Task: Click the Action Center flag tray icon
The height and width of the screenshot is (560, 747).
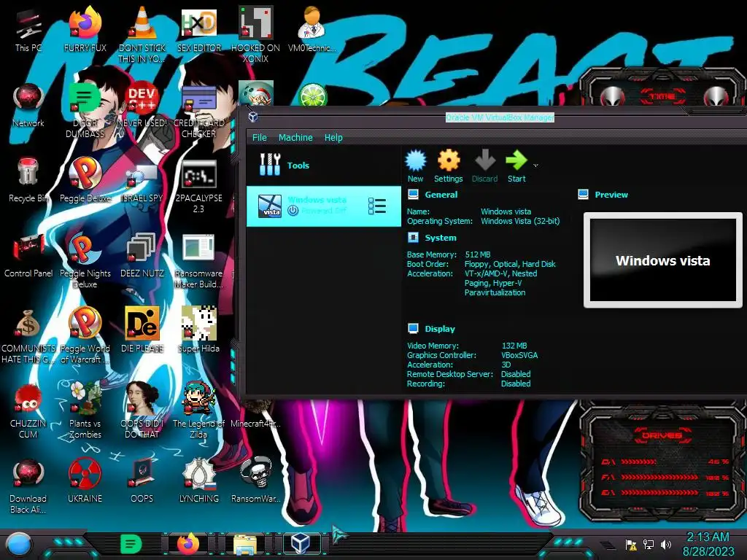Action: click(x=631, y=544)
